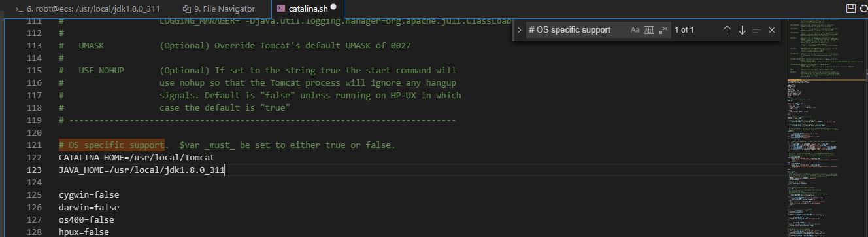Toggle Use Regular Expression option
This screenshot has height=237, width=868.
pyautogui.click(x=663, y=30)
